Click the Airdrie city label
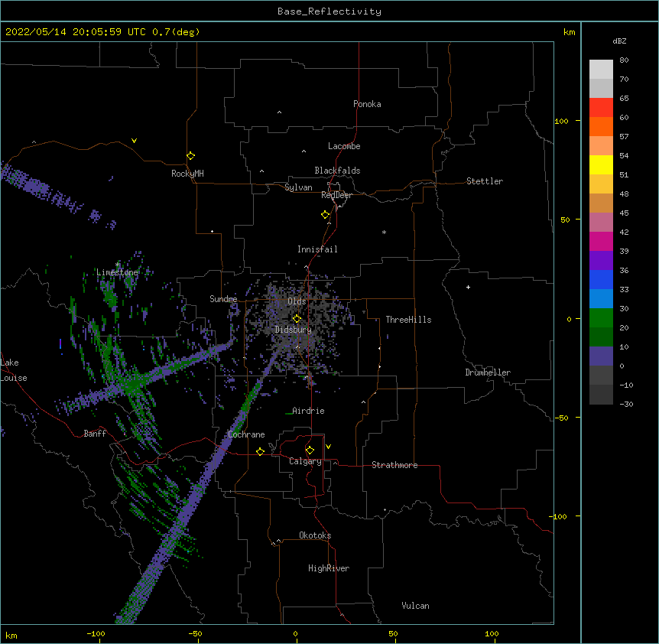Image resolution: width=659 pixels, height=644 pixels. [x=309, y=411]
